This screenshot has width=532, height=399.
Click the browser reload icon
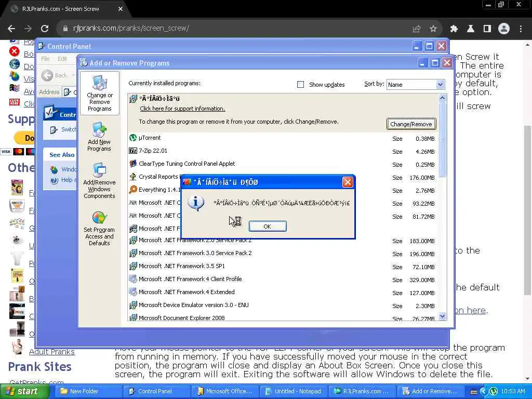pyautogui.click(x=45, y=29)
